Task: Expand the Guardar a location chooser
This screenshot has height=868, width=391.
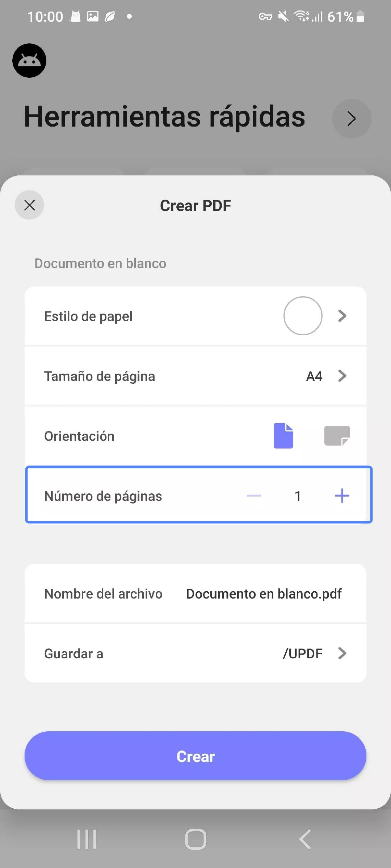Action: (342, 653)
